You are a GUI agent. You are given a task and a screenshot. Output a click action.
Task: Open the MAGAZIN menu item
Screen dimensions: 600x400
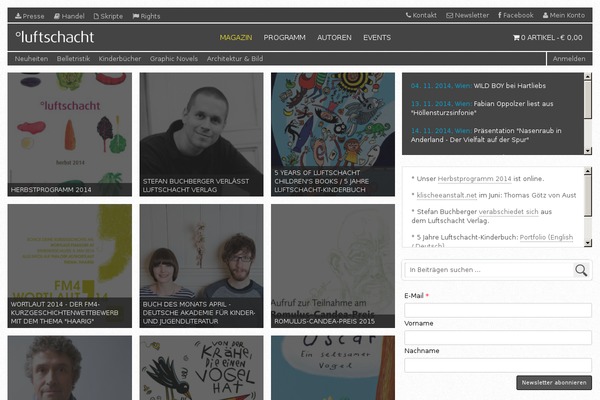tap(236, 38)
